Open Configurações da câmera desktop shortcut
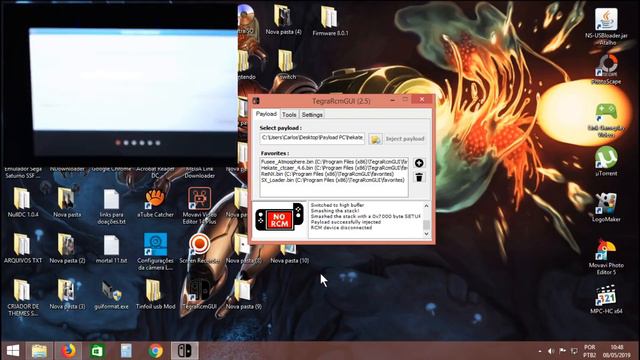This screenshot has height=360, width=640. [x=155, y=251]
